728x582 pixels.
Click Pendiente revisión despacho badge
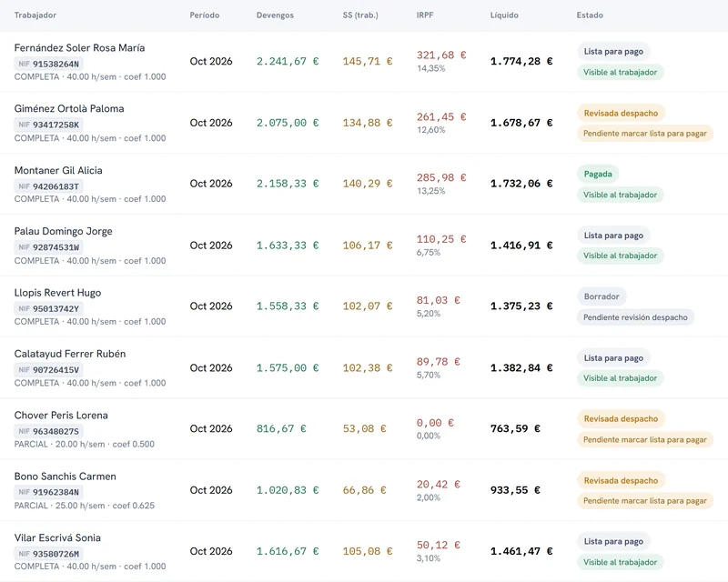[x=635, y=317]
